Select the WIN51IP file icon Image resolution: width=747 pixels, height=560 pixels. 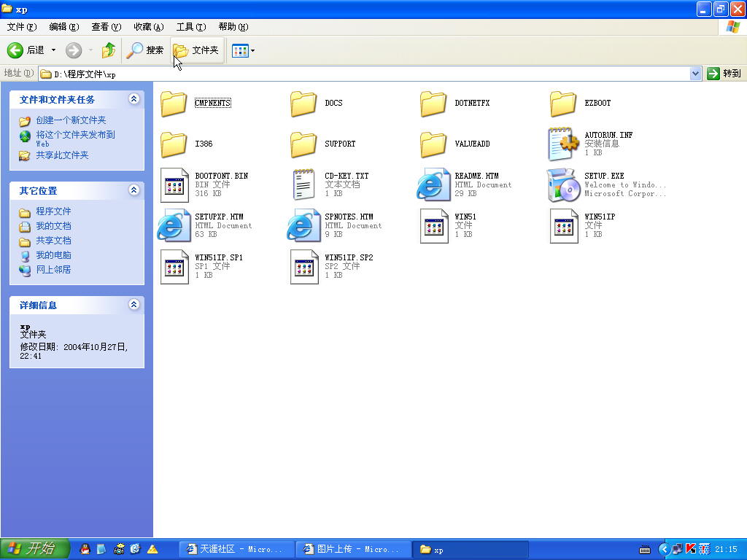pyautogui.click(x=564, y=226)
